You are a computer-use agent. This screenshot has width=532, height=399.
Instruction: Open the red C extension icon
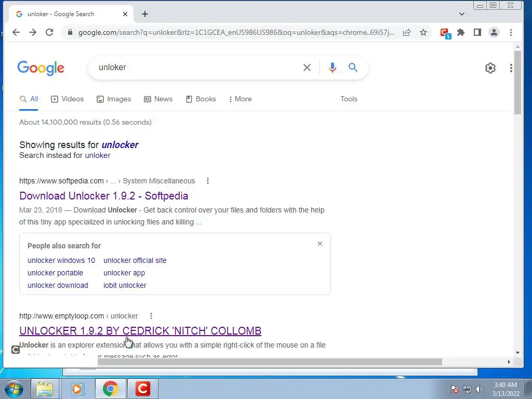coord(445,33)
